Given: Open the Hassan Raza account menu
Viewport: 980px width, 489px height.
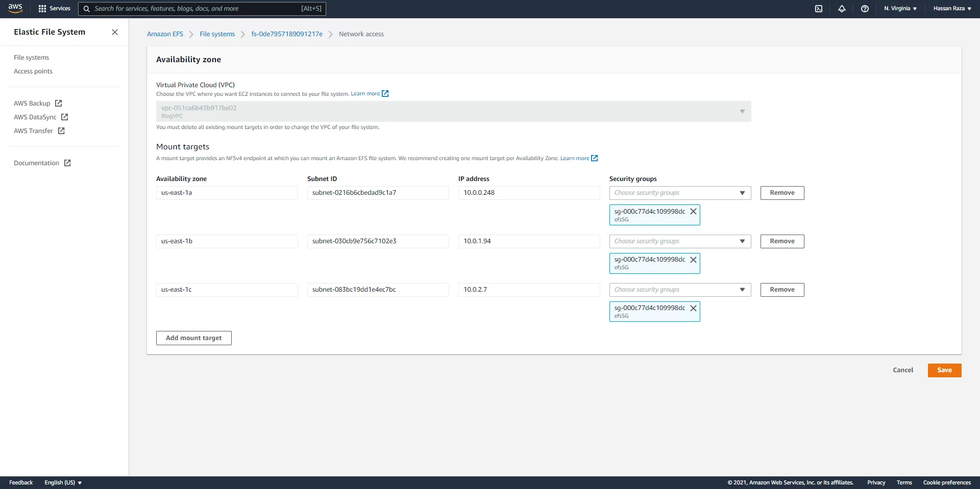Looking at the screenshot, I should (x=952, y=9).
